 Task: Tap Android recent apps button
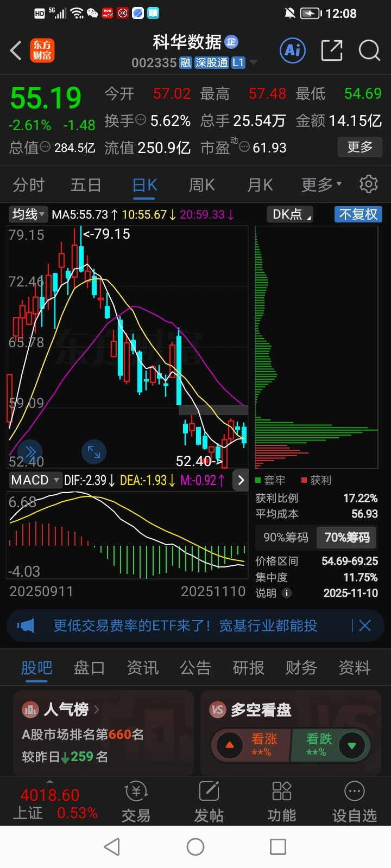coord(278,846)
